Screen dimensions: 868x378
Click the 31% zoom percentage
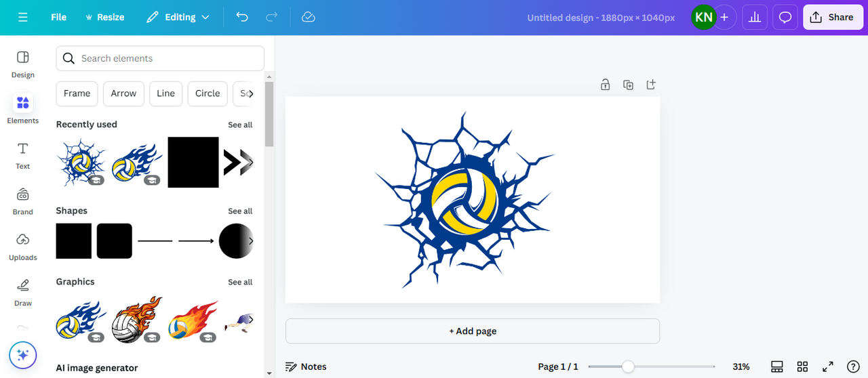(x=741, y=366)
